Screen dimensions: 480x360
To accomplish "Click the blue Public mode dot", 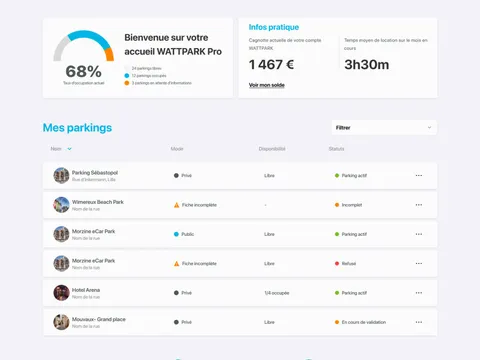I will tap(176, 234).
